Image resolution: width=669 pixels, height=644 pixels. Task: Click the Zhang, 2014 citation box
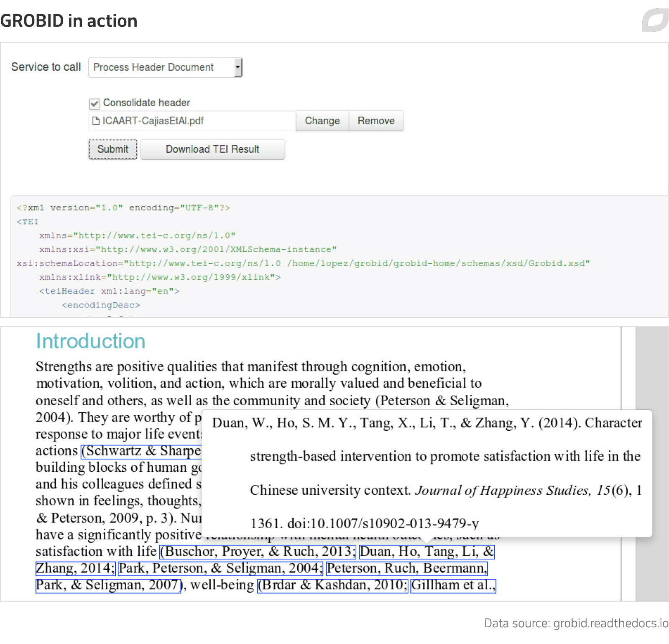pyautogui.click(x=75, y=568)
